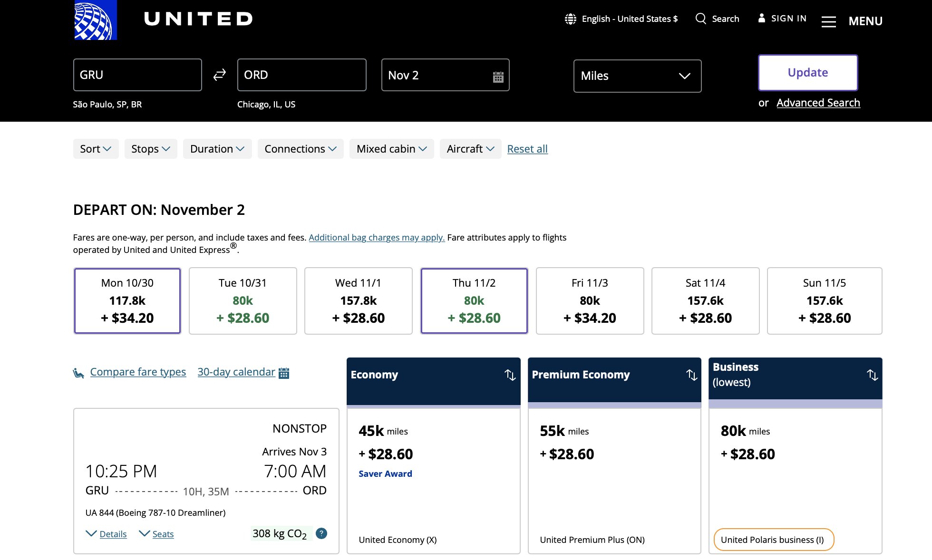Select the 55k miles Premium Economy fare
Image resolution: width=932 pixels, height=560 pixels.
tap(614, 481)
